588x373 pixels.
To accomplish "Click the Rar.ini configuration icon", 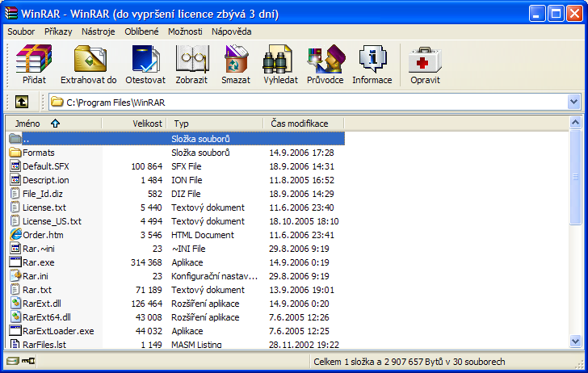I will pos(15,276).
